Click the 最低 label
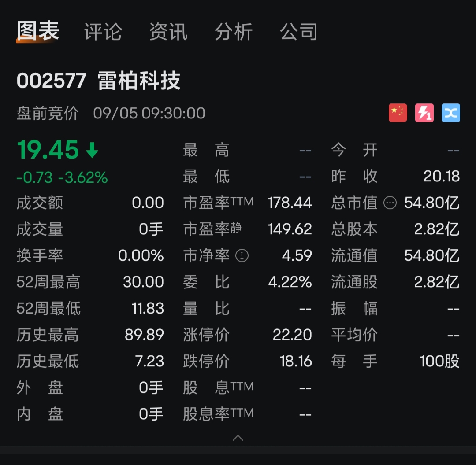Viewport: 476px width, 465px height. click(206, 176)
